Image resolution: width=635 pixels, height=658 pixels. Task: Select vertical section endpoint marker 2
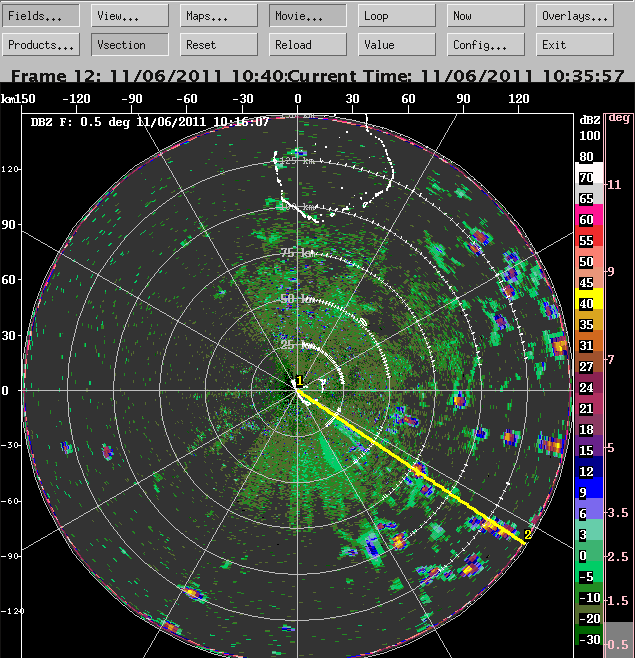point(528,534)
